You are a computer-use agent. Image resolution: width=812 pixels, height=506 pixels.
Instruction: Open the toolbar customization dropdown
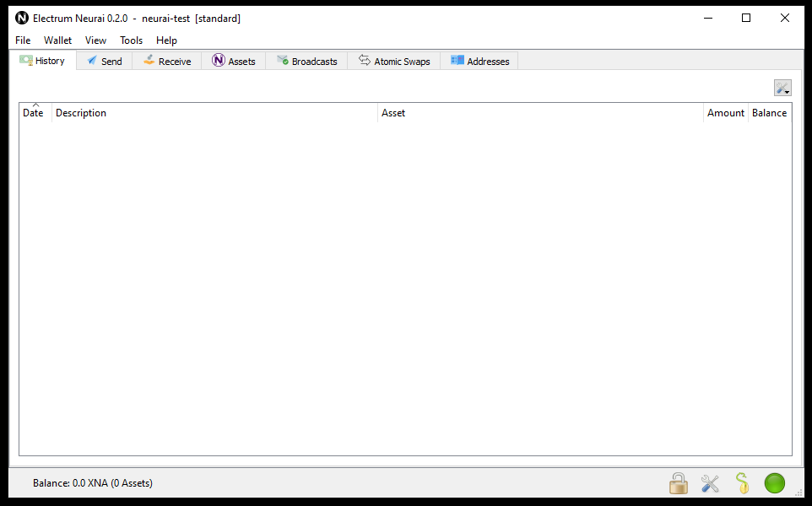tap(782, 87)
